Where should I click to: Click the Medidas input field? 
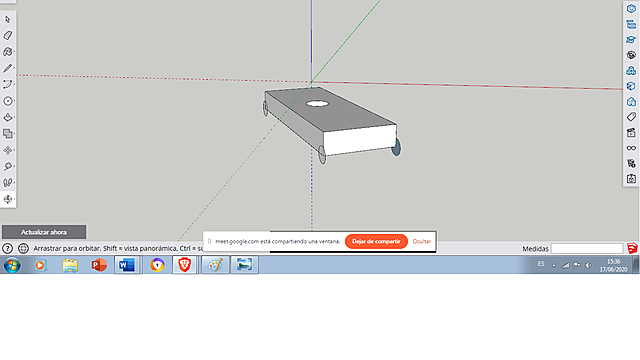pyautogui.click(x=587, y=249)
